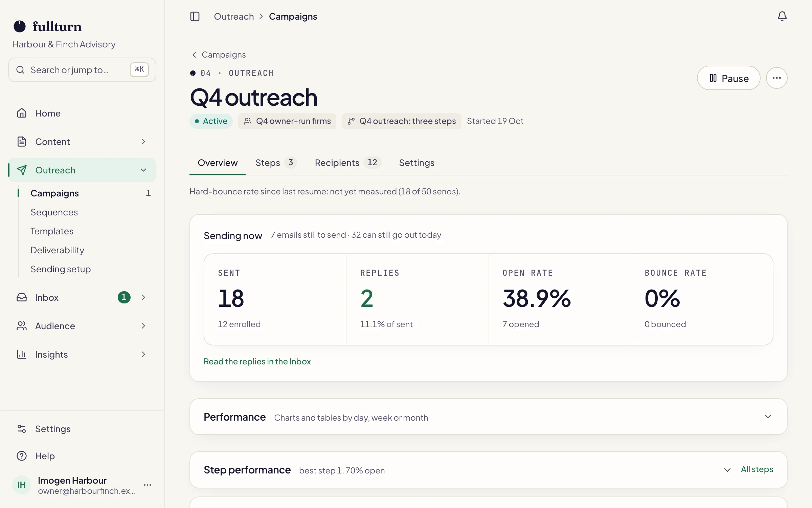Expand the Step performance panel chevron
The width and height of the screenshot is (812, 508).
(x=727, y=470)
